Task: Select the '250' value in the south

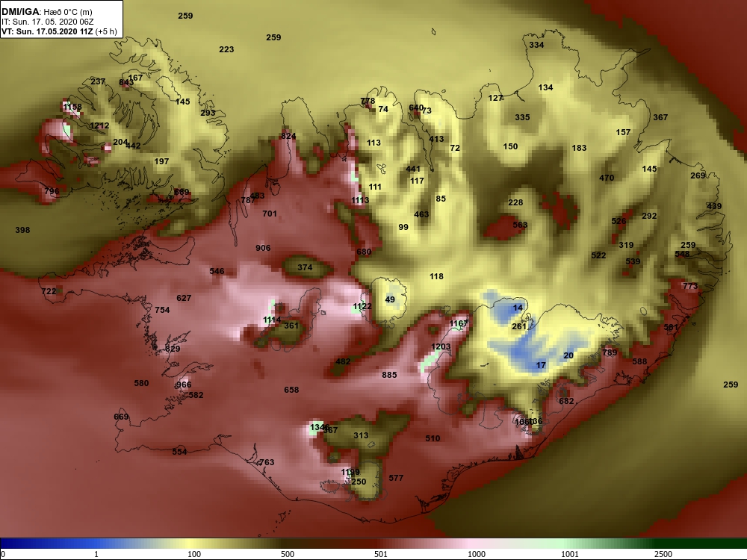Action: click(x=359, y=482)
